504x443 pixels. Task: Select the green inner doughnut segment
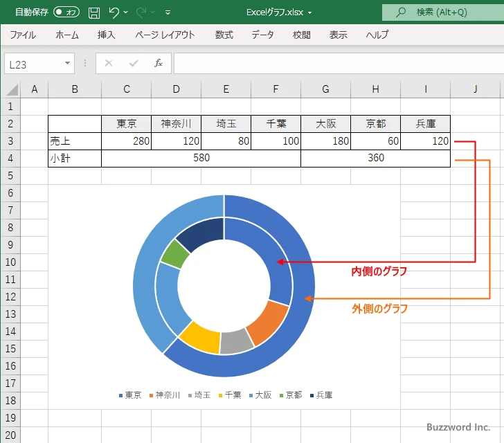tap(176, 254)
